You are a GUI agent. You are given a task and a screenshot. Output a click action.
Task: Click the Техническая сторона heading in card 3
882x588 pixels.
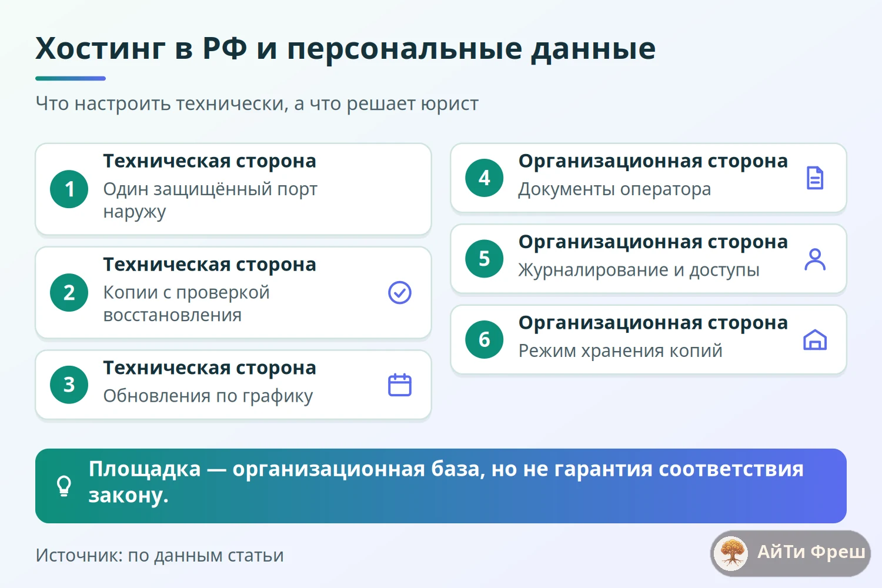click(x=210, y=368)
